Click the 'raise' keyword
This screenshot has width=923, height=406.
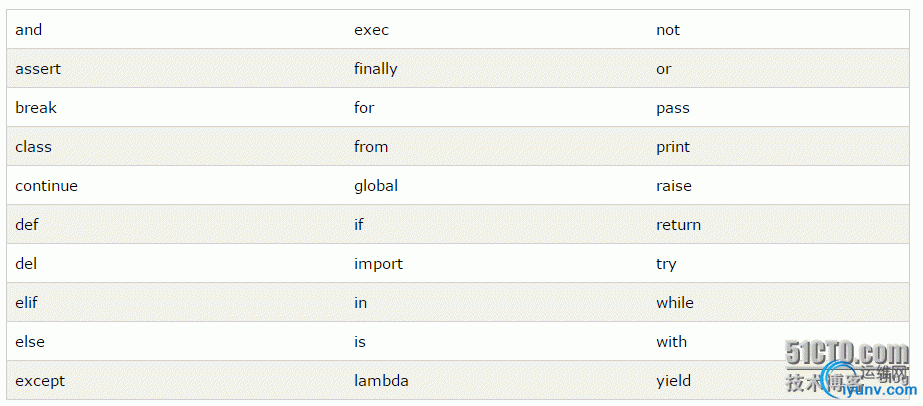674,186
